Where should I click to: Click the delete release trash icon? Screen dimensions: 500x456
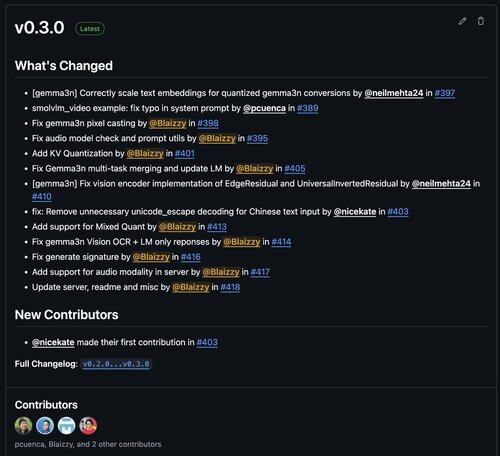pyautogui.click(x=481, y=21)
